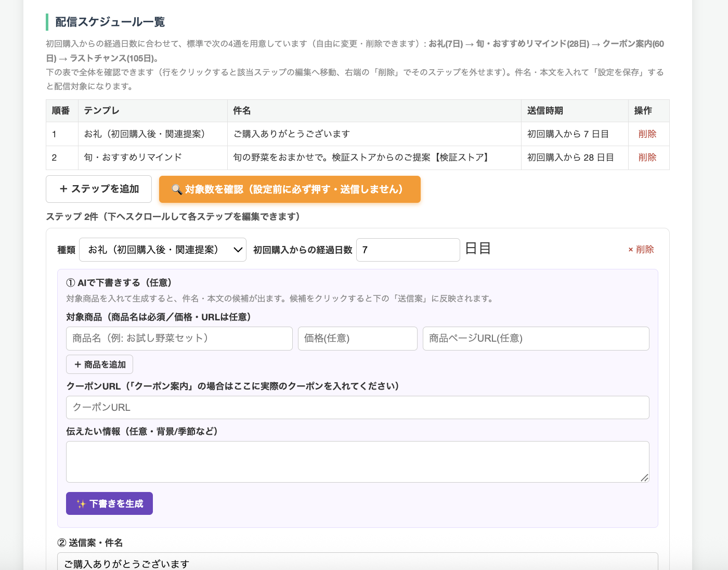The width and height of the screenshot is (728, 570).
Task: Click the ステップを追加 button
Action: 99,189
